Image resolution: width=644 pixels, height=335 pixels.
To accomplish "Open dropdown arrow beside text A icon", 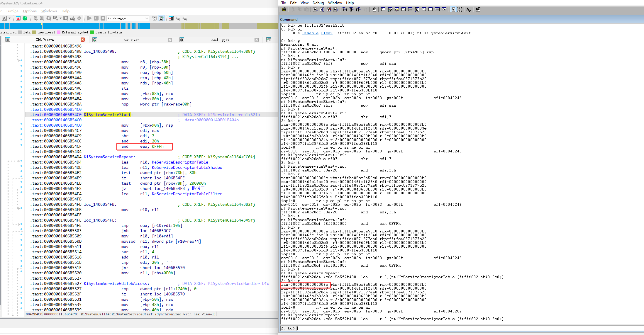I will pos(10,18).
